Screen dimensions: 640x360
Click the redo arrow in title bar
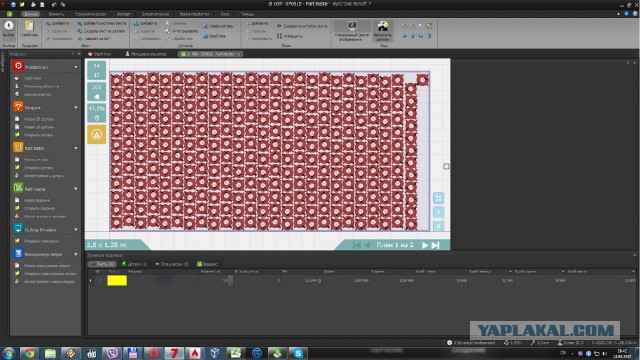click(63, 4)
